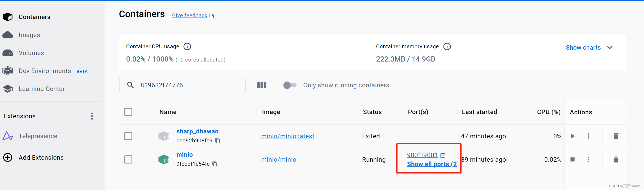
Task: Click the 222.3MB memory usage value
Action: 390,59
